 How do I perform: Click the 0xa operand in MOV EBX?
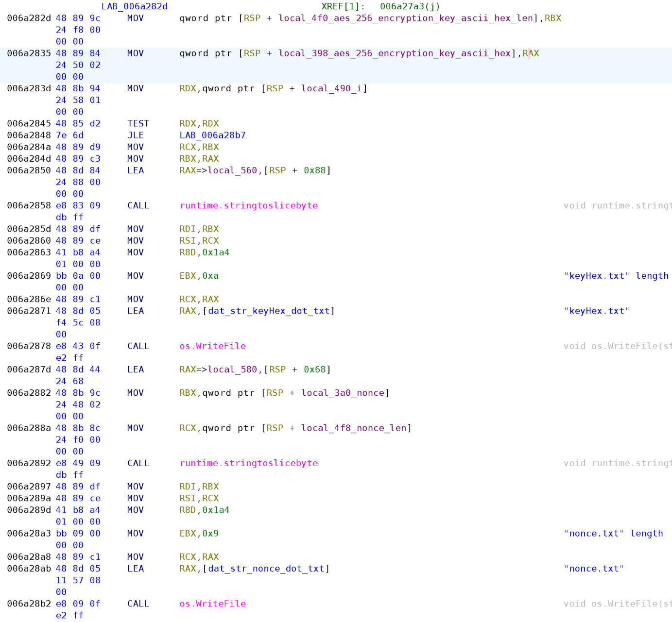pos(210,276)
